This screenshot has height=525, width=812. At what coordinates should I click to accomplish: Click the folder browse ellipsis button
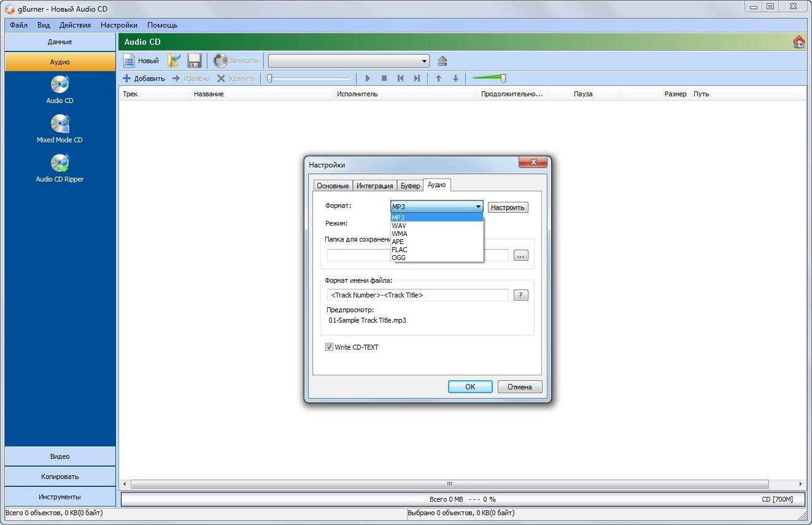pos(521,256)
